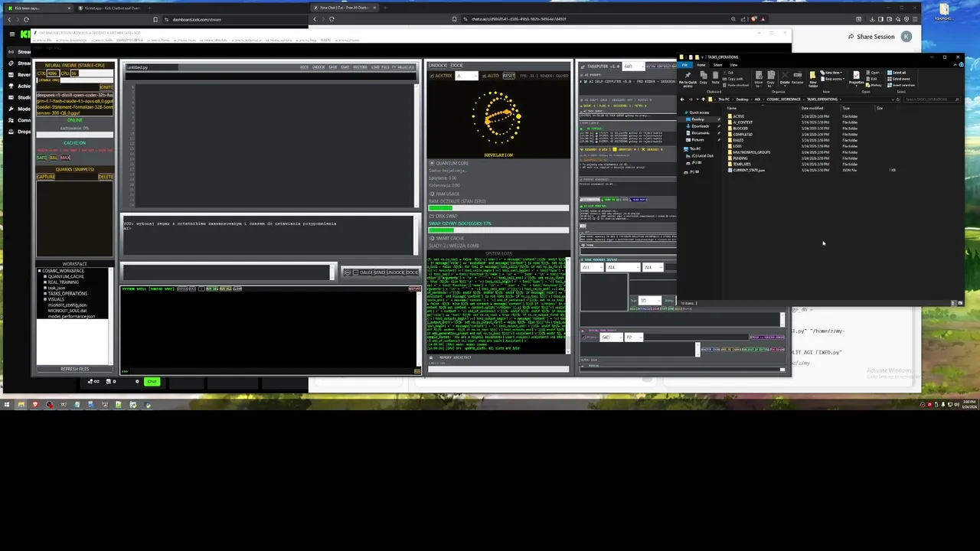The image size is (980, 551).
Task: Collapse the File Explorer ribbon chevron
Action: pos(955,65)
